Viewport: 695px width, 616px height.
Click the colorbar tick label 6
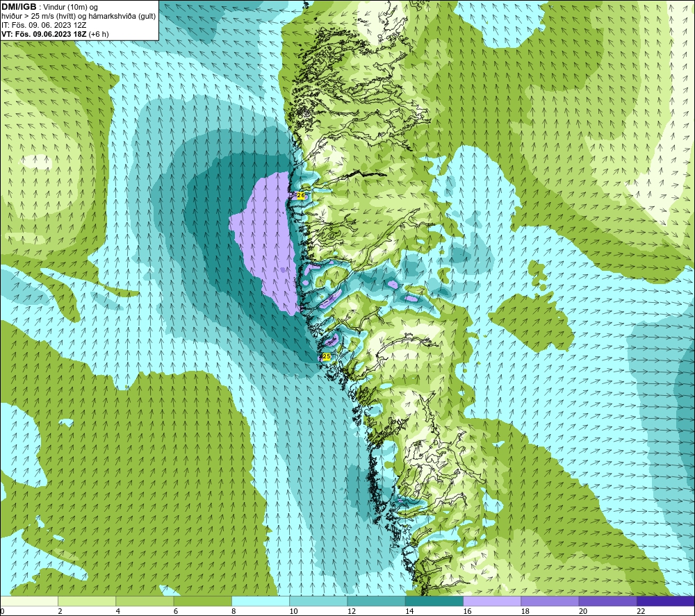(x=176, y=611)
